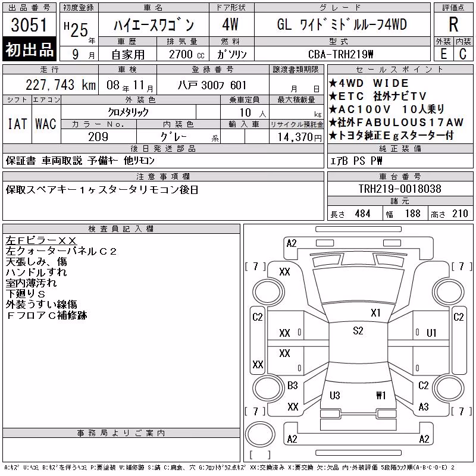Select the shift type "IAT"

coord(17,124)
